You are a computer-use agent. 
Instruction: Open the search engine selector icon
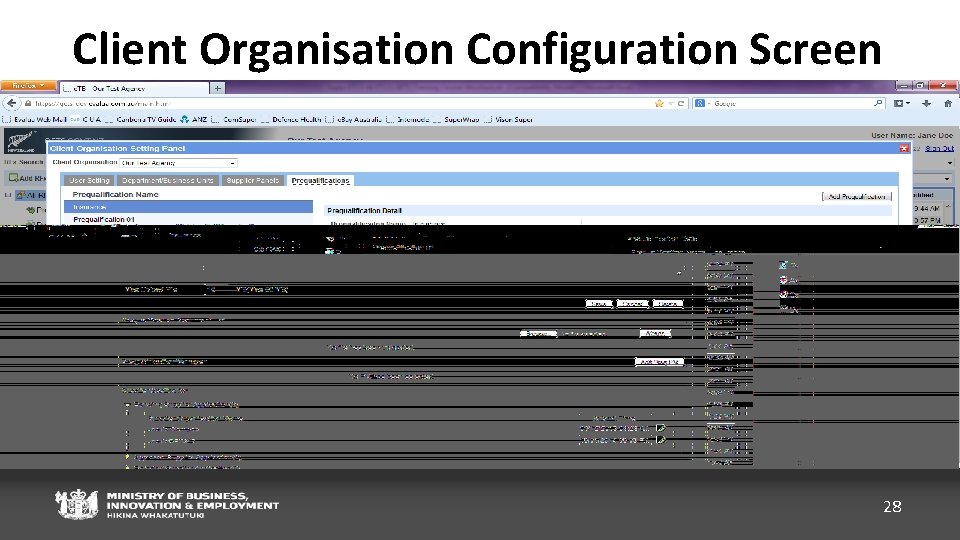[701, 103]
